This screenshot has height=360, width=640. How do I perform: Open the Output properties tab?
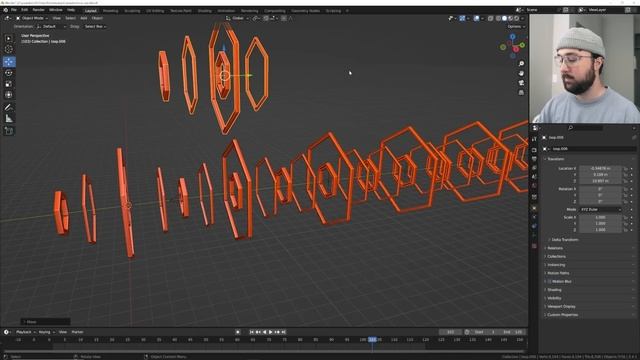pos(534,159)
